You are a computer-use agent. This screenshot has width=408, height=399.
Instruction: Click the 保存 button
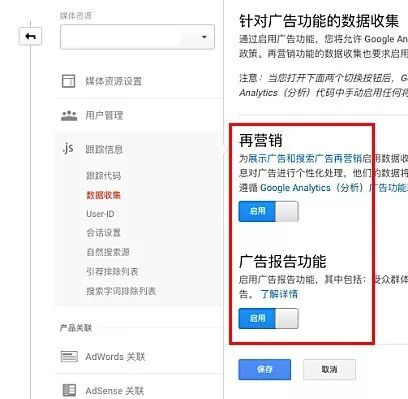coord(265,369)
